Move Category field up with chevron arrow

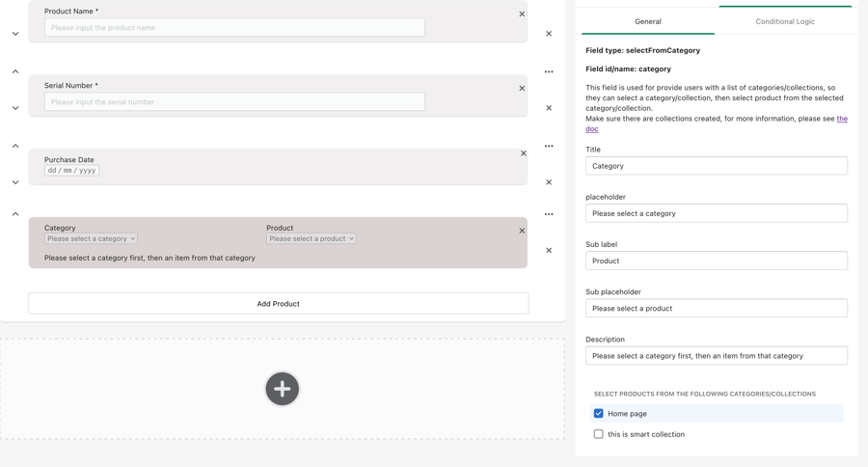tap(15, 214)
